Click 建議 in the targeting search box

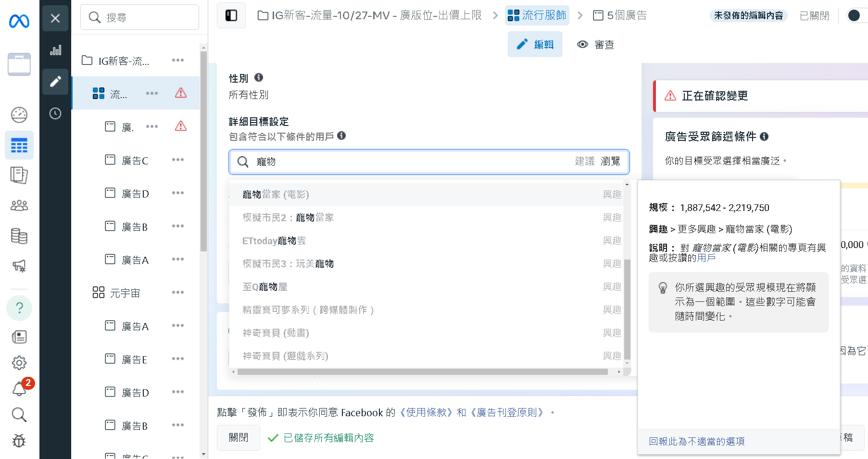[x=585, y=161]
